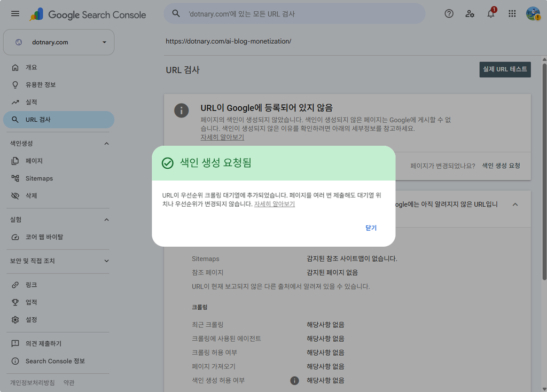Click the inspected URL https://dotnary.com/ai-blog-monetization/
This screenshot has width=547, height=392.
click(229, 42)
